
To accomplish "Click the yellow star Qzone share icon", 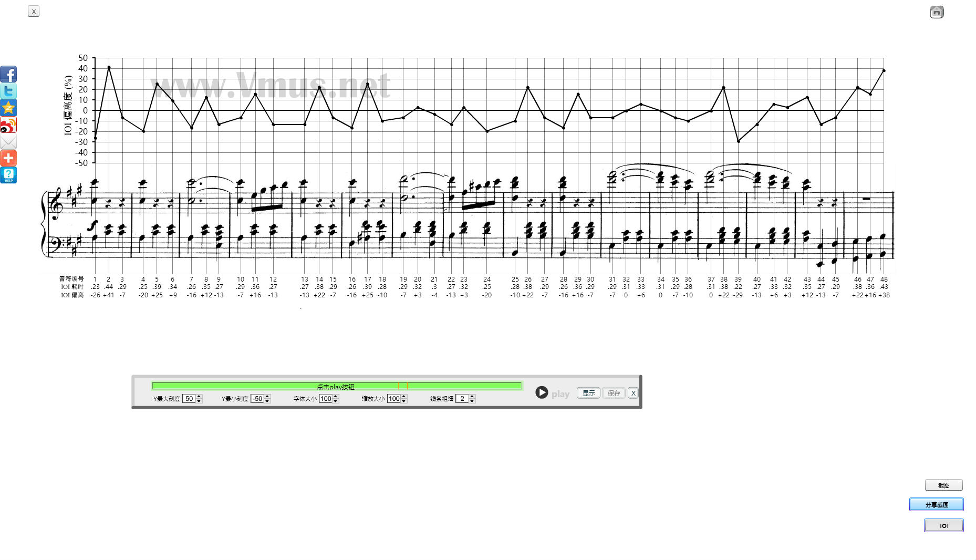I will tap(8, 108).
